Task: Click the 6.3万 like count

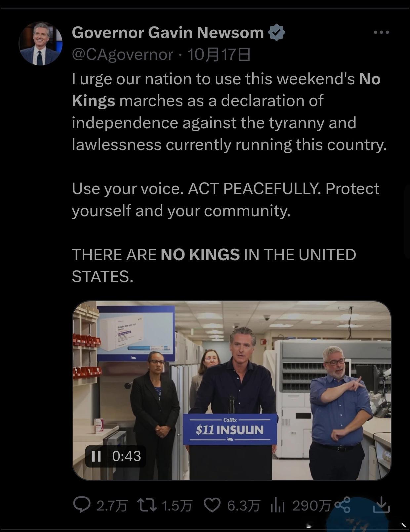Action: click(x=244, y=506)
